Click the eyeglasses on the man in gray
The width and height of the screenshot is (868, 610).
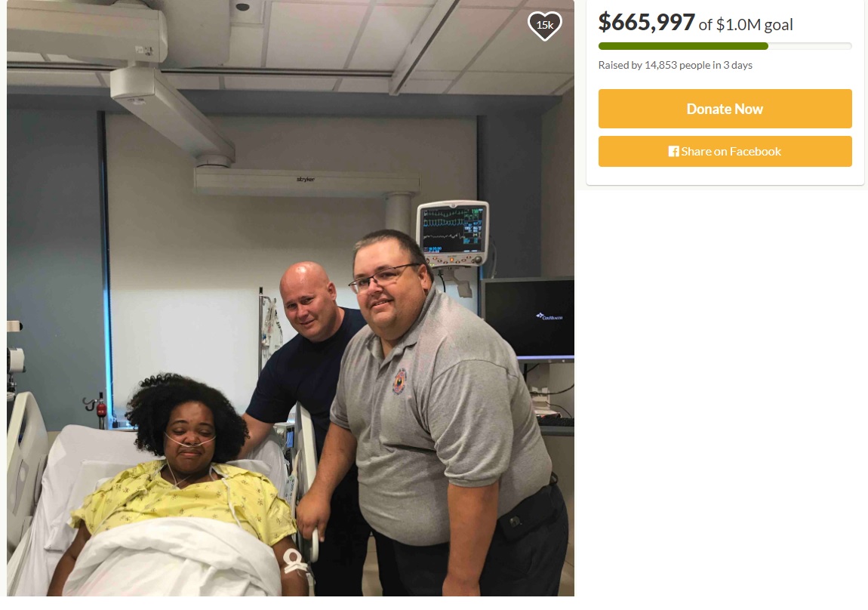tap(382, 278)
